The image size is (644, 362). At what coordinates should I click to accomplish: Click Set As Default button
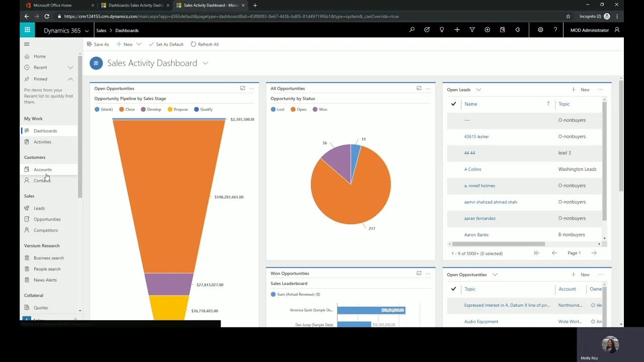166,44
